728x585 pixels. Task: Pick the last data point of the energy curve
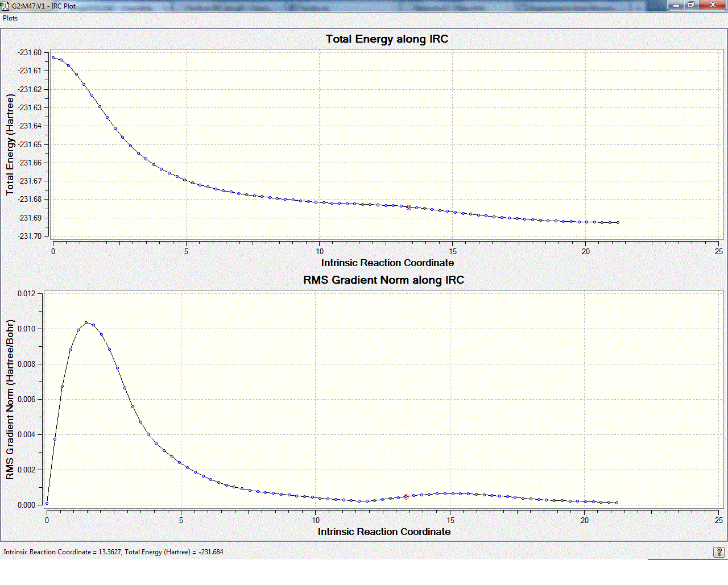click(618, 223)
